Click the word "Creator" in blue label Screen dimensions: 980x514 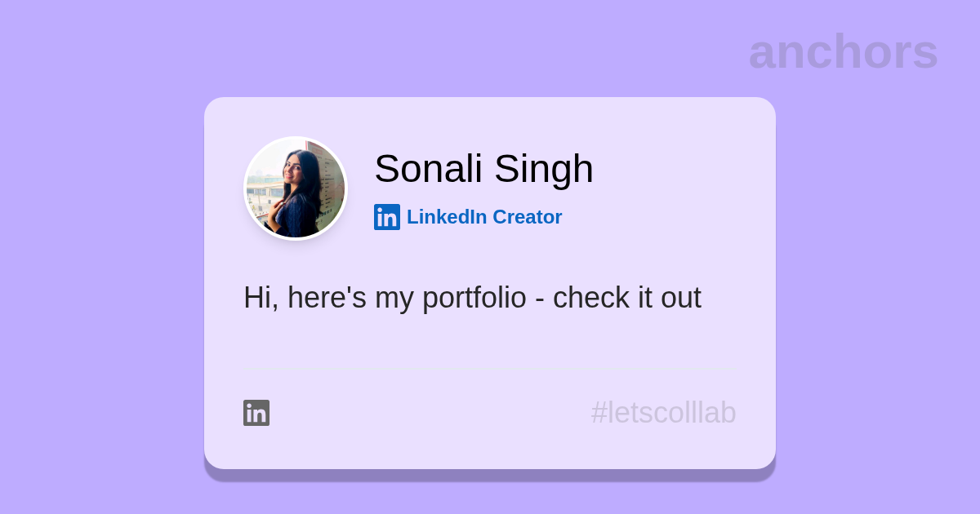click(x=527, y=217)
